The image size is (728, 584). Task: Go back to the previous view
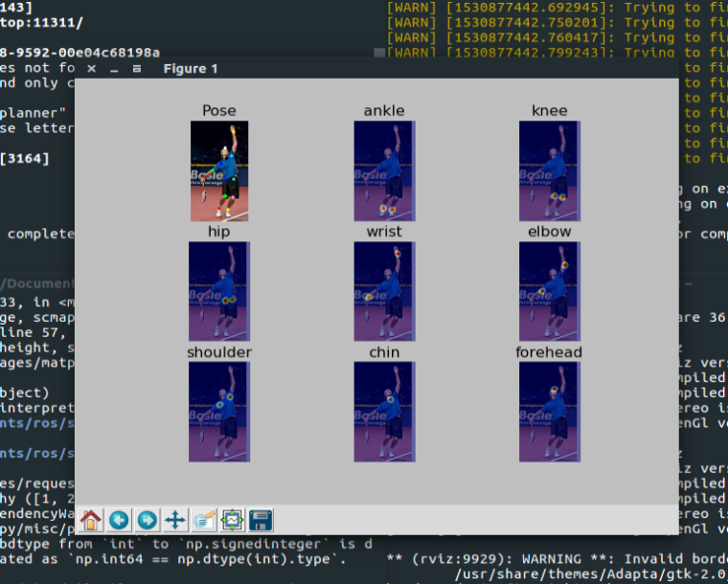point(119,520)
